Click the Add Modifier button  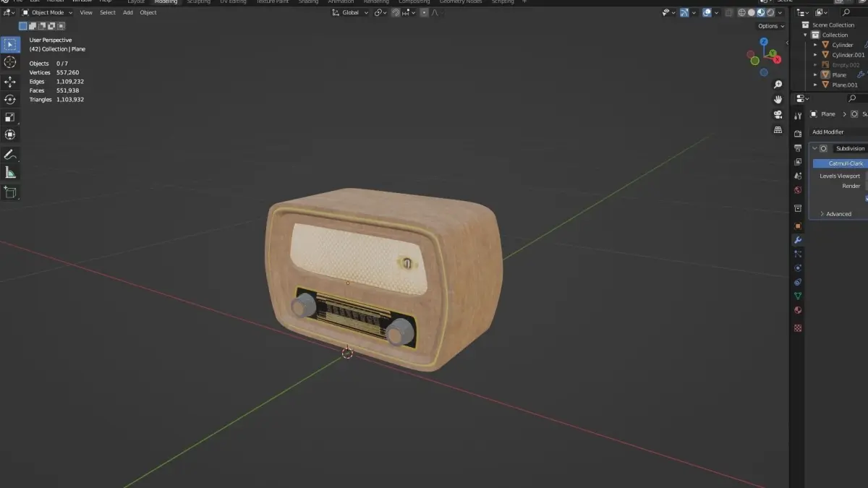coord(839,132)
